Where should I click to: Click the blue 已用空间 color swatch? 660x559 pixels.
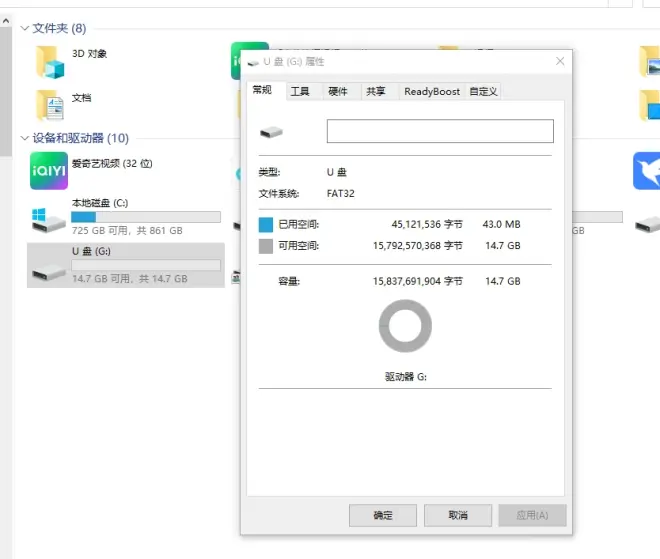(x=265, y=225)
